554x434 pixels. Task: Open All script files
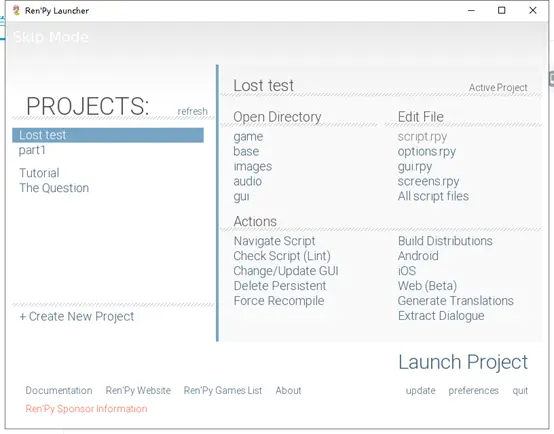[x=433, y=196]
